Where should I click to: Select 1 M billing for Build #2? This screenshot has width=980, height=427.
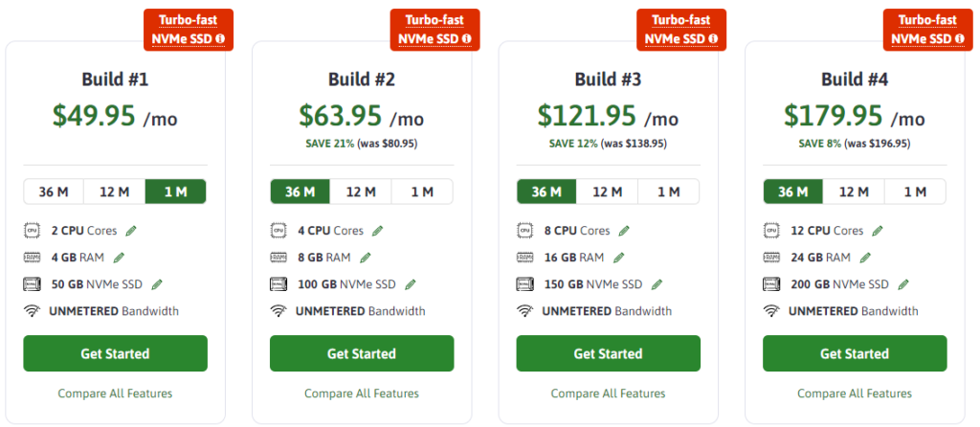422,191
